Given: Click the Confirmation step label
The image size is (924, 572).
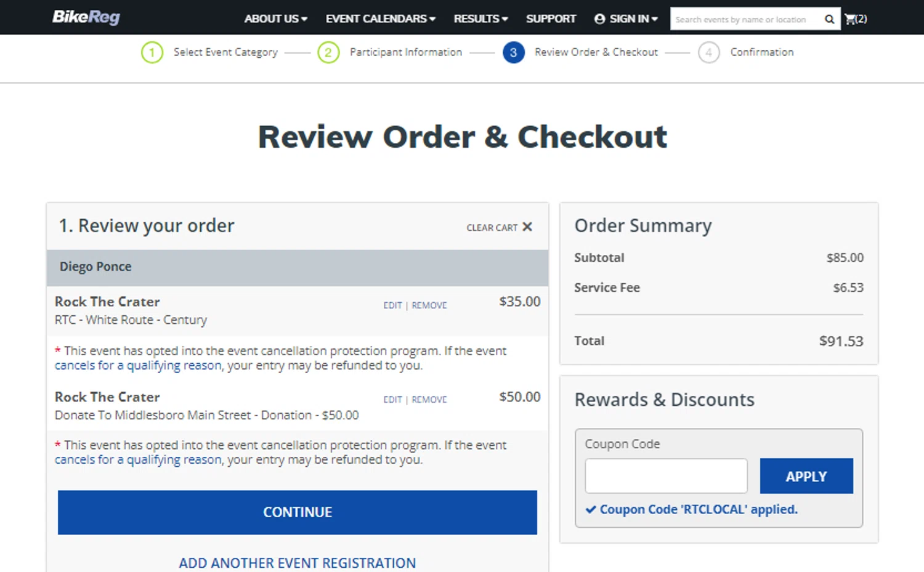Looking at the screenshot, I should [x=762, y=52].
